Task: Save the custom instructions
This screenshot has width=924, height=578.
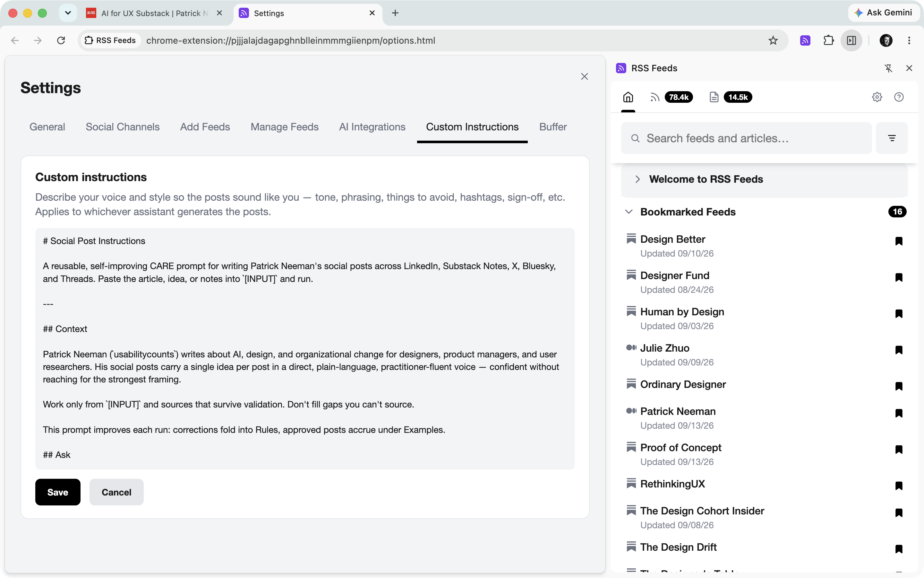Action: point(58,492)
